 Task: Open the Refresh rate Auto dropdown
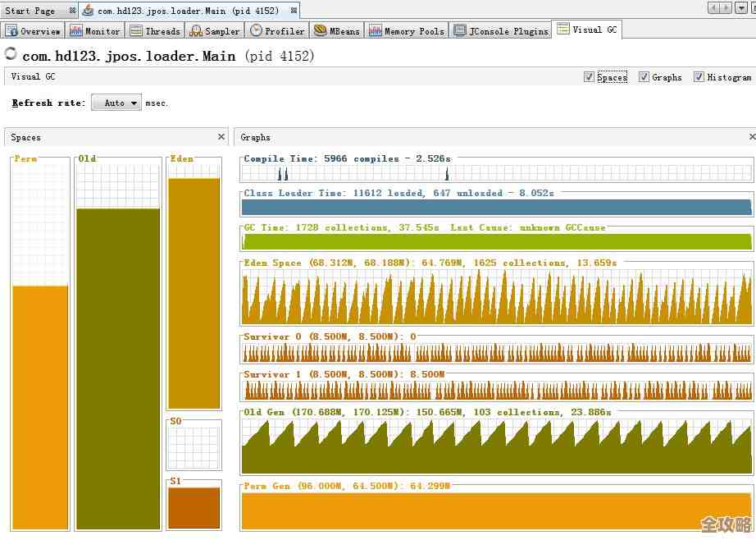pos(116,103)
